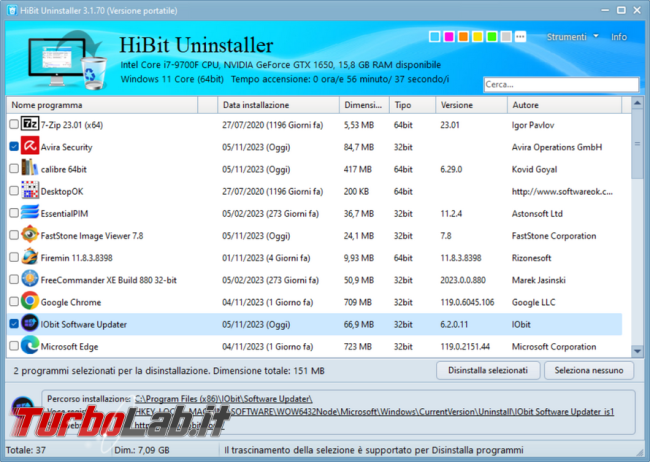Open the Strumenti dropdown menu
This screenshot has width=650, height=462.
572,37
